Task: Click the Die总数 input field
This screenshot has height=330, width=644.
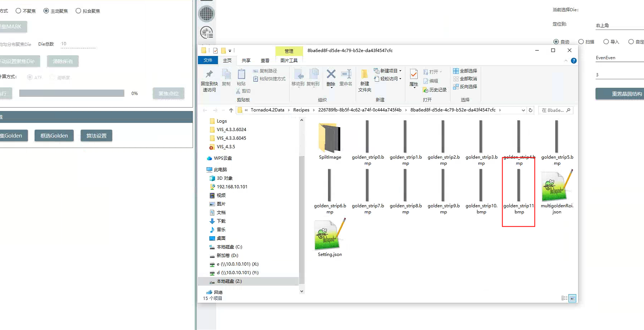Action: 78,44
